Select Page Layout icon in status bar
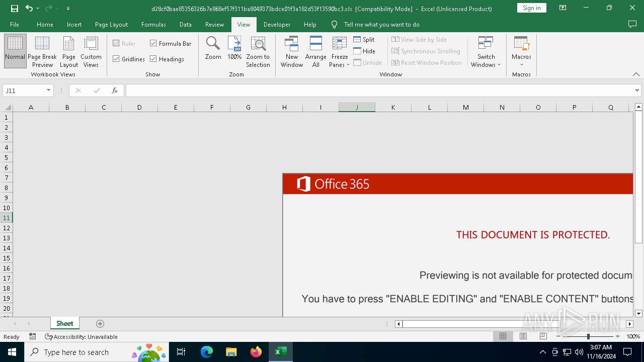 (x=523, y=336)
